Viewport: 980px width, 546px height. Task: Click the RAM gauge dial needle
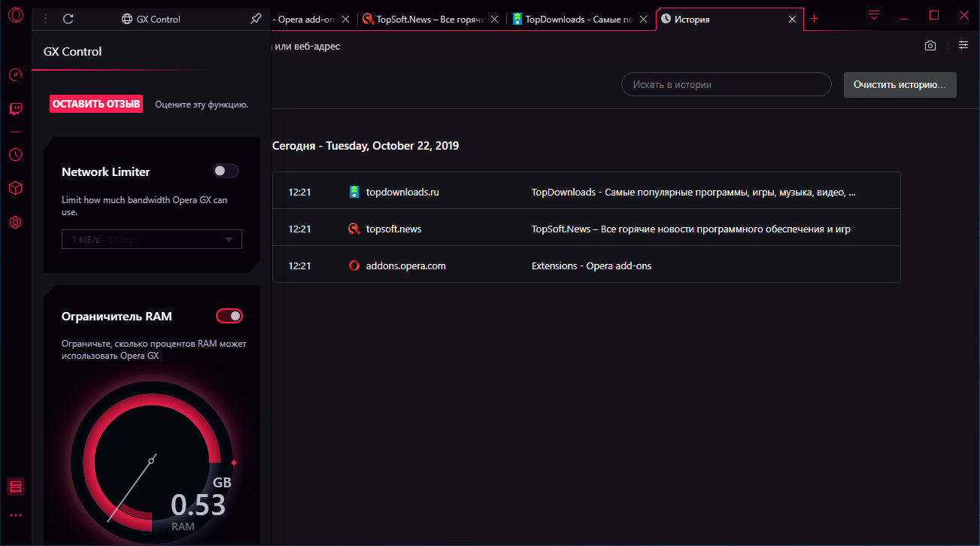pyautogui.click(x=132, y=488)
